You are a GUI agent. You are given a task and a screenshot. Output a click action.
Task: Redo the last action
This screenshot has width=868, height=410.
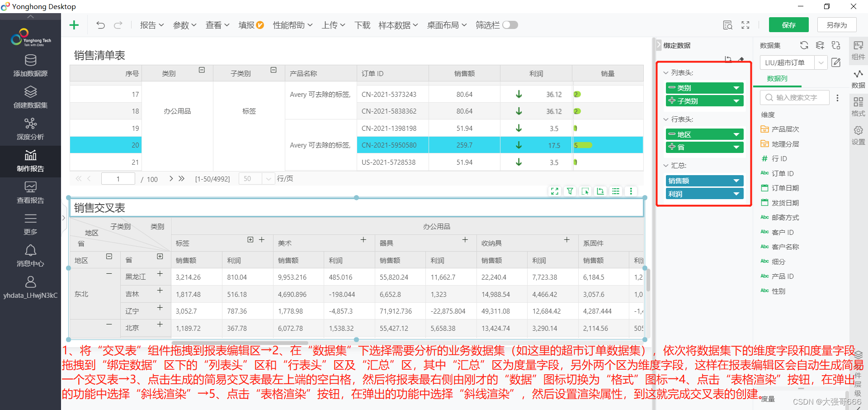pos(118,25)
